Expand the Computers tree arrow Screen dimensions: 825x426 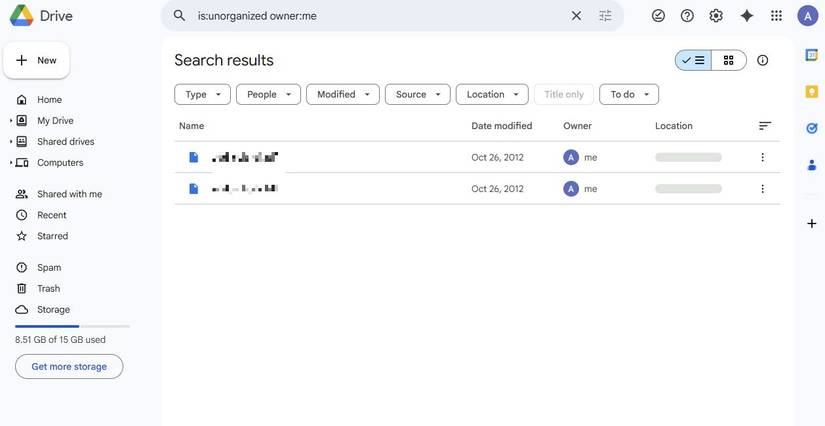point(11,163)
